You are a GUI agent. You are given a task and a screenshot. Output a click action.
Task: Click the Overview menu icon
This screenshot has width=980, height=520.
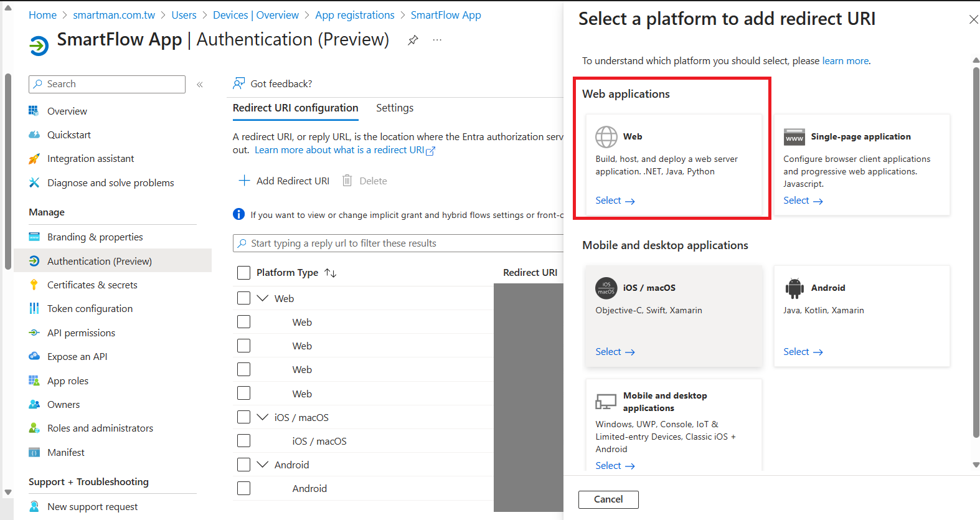tap(34, 111)
